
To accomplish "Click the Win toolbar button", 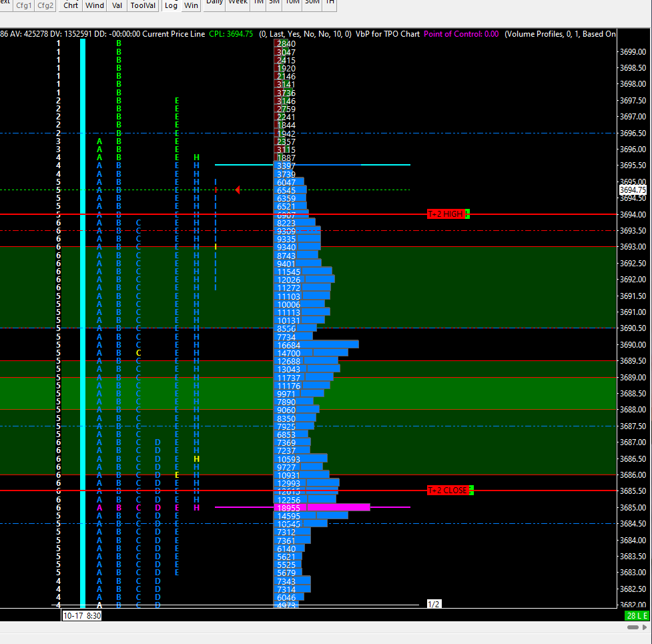I will coord(192,5).
